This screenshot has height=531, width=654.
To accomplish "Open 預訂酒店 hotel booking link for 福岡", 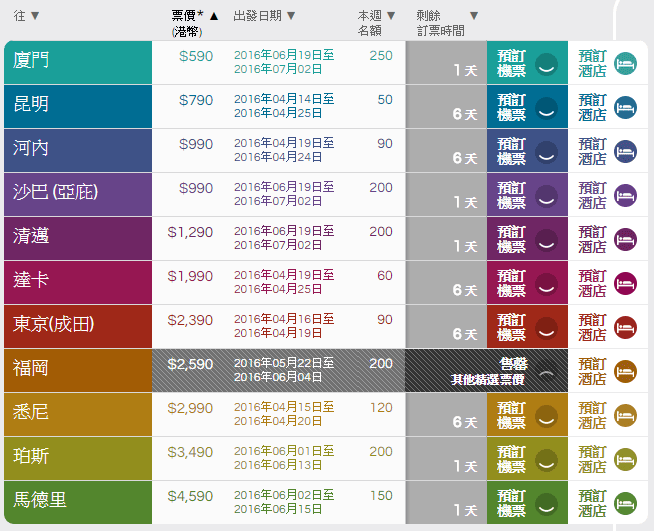I will (592, 371).
